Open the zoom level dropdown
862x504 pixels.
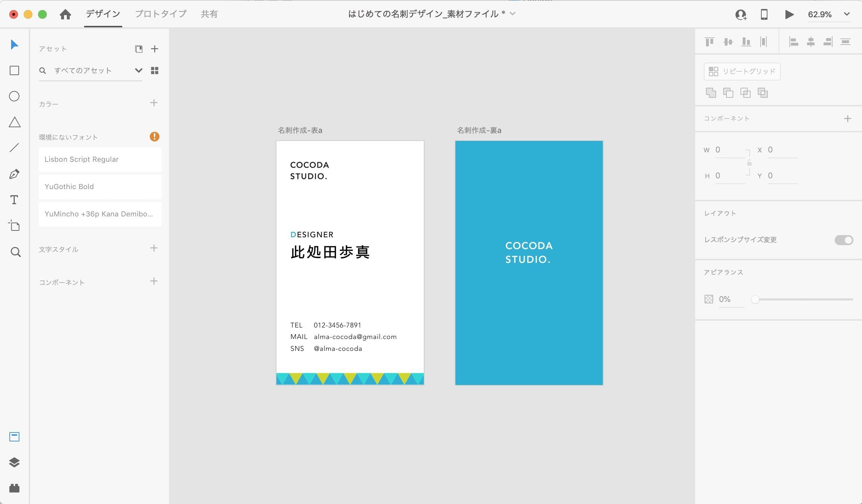coord(847,14)
